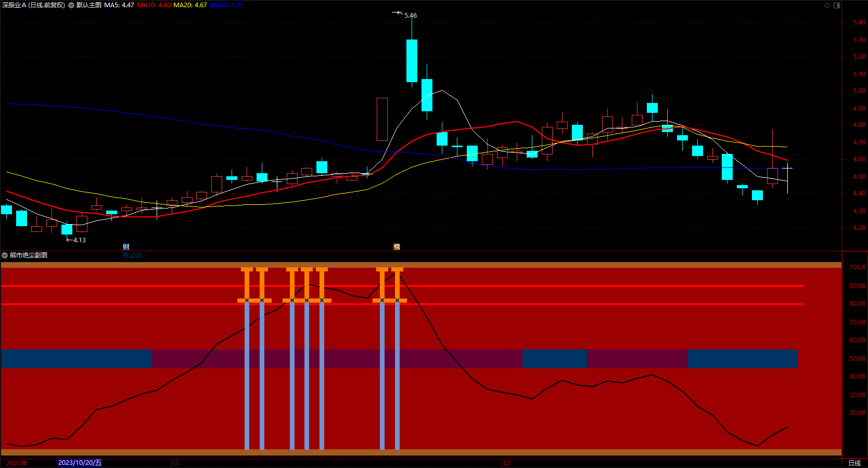Click the 4.13 low price annotation
Image resolution: width=868 pixels, height=468 pixels.
point(80,240)
